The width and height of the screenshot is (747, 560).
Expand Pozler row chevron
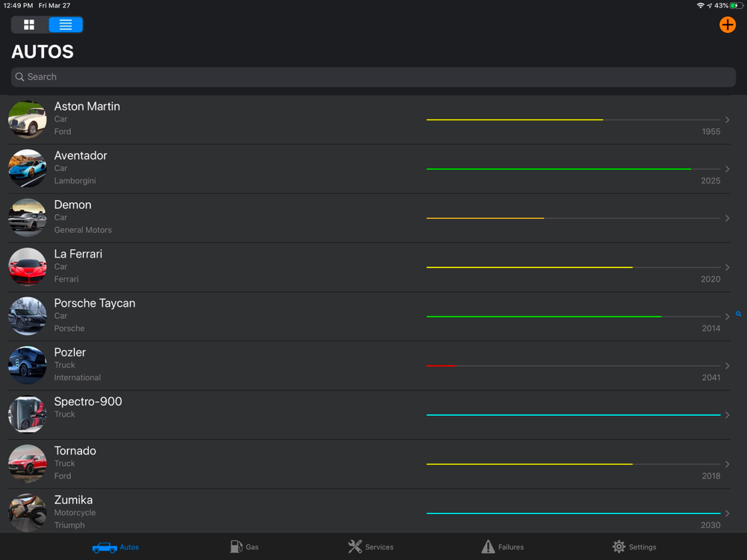coord(727,366)
